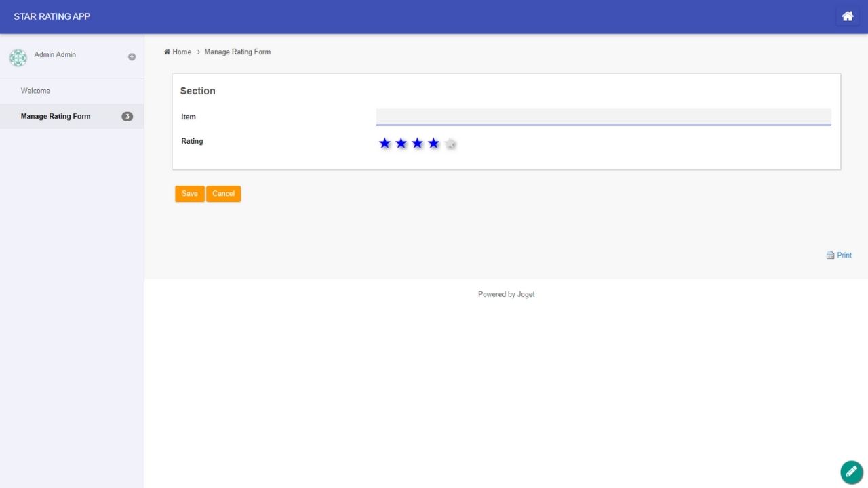Open the green pencil edit button
This screenshot has width=868, height=488.
(x=851, y=472)
